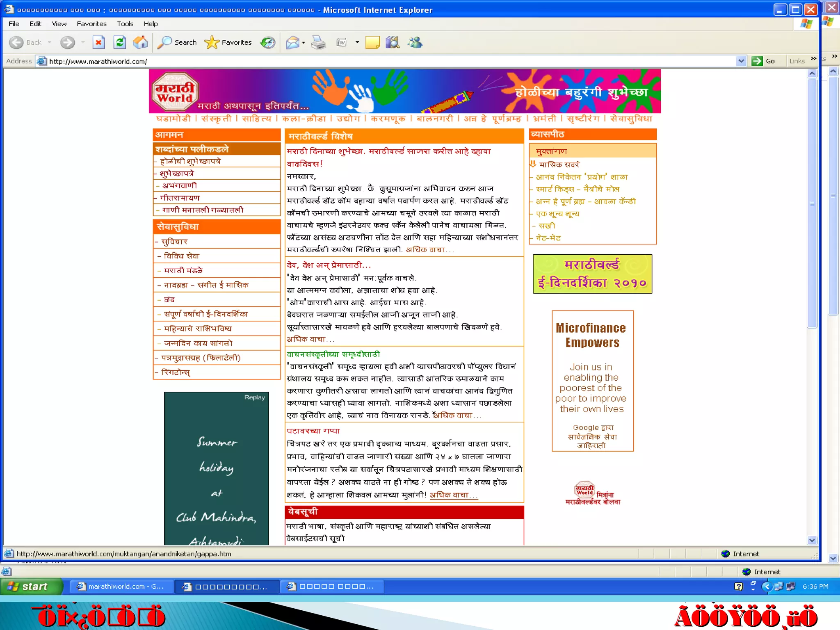
Task: Expand the Edit with Word dropdown arrow
Action: 357,42
